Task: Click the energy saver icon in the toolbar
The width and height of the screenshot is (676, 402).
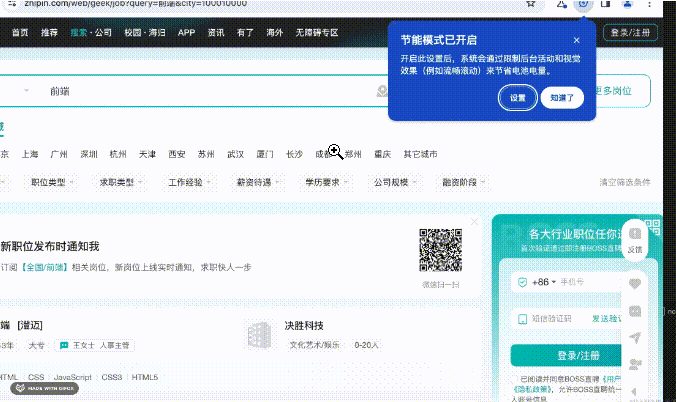Action: tap(583, 4)
